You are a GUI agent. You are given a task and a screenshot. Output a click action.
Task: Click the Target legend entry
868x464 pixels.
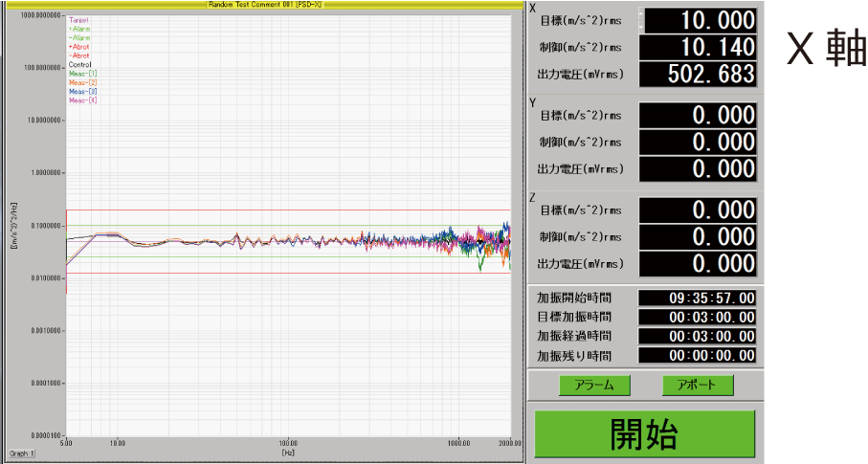pos(78,20)
